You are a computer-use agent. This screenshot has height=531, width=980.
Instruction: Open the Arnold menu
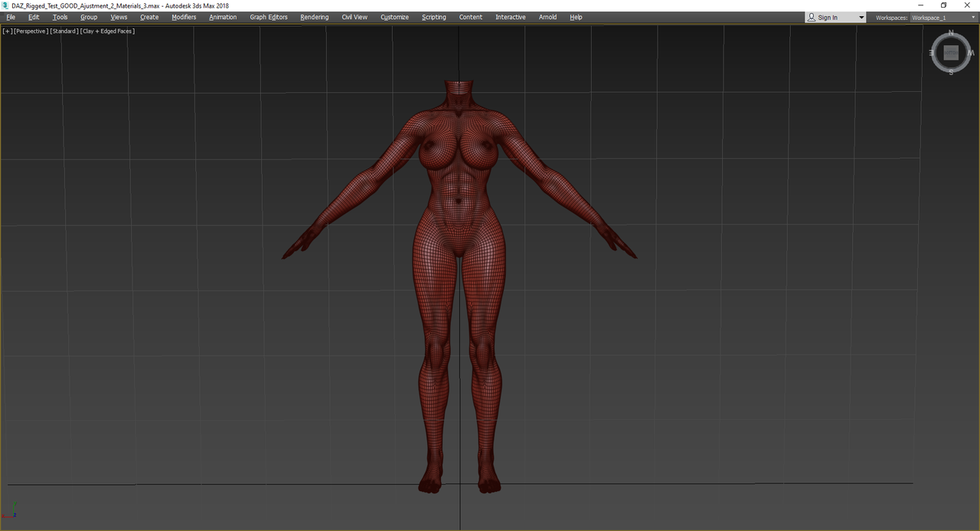[547, 17]
